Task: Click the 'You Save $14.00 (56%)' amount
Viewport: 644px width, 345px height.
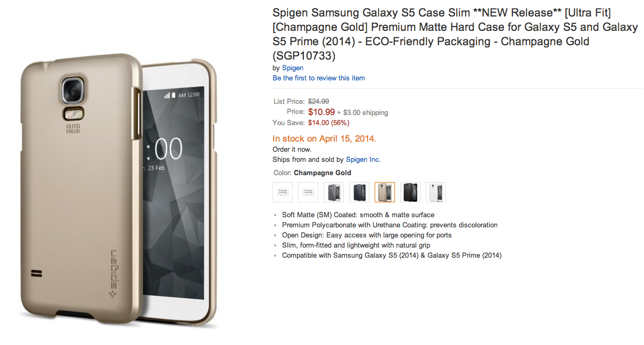Action: [x=328, y=122]
